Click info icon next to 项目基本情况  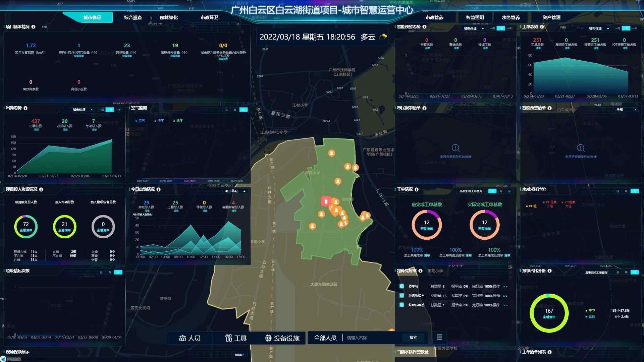[34, 27]
